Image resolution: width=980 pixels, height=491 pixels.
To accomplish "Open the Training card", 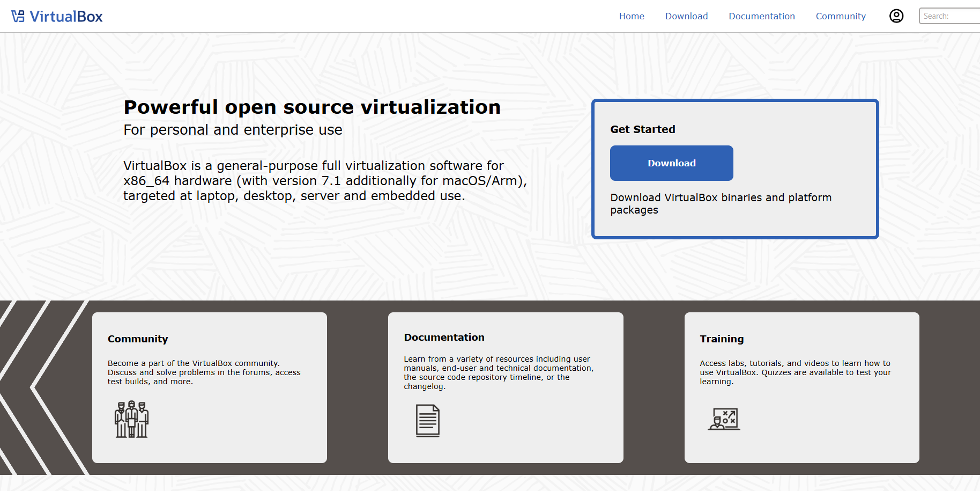I will (x=801, y=387).
